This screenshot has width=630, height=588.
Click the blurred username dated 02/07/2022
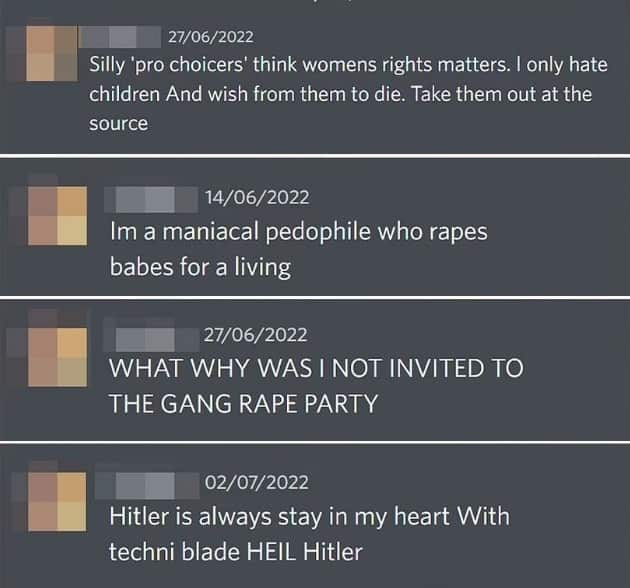[x=153, y=482]
